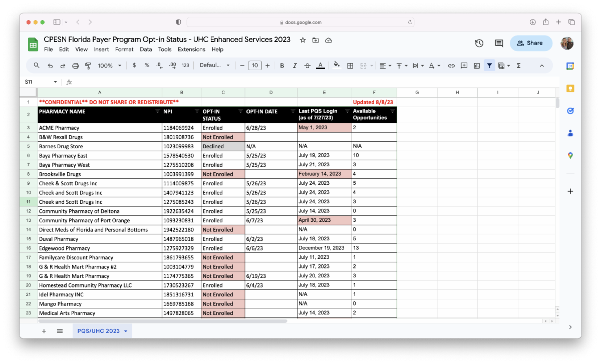The image size is (601, 364).
Task: Toggle the search icon in the toolbar
Action: pyautogui.click(x=36, y=65)
